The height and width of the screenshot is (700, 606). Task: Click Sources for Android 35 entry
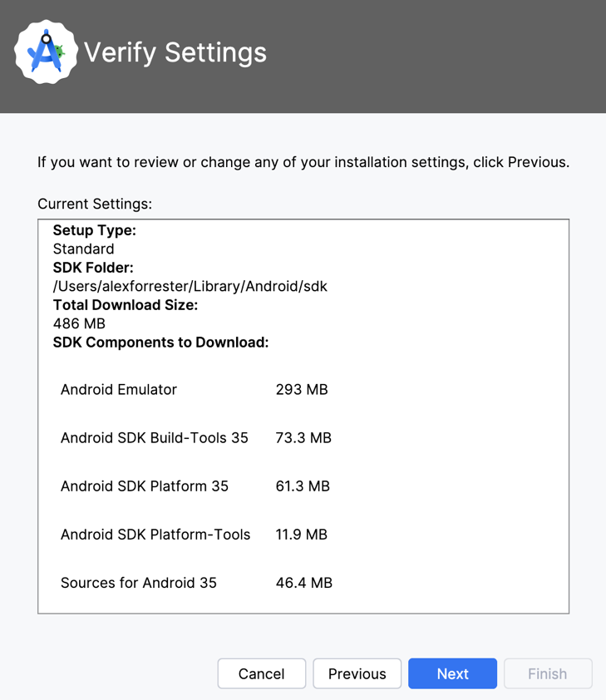click(x=139, y=583)
